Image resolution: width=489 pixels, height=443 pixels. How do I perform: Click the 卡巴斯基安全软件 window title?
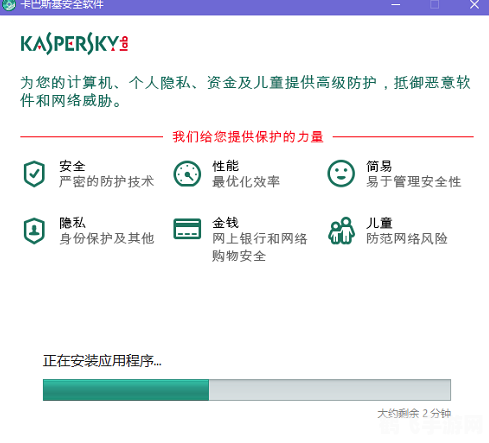(x=62, y=5)
